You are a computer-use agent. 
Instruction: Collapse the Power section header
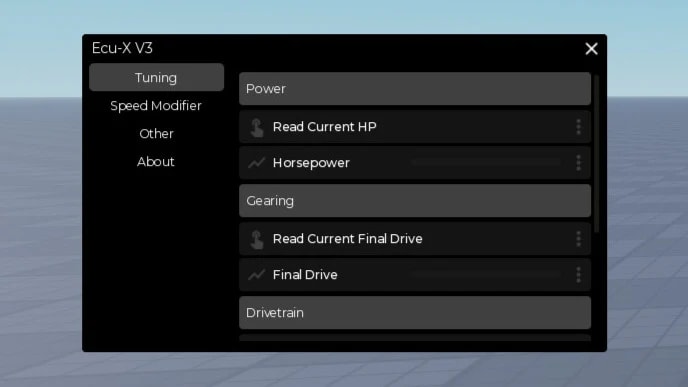point(415,89)
